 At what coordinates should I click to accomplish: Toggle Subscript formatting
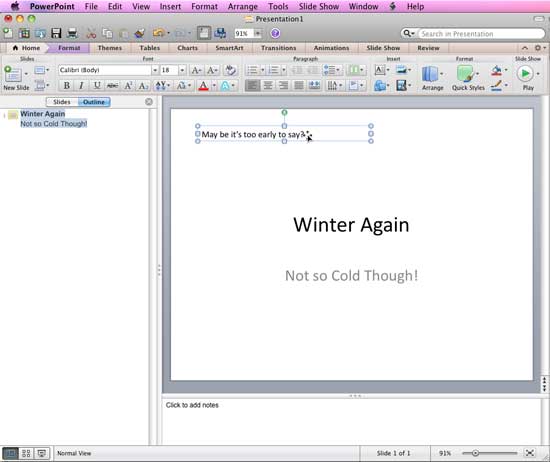pyautogui.click(x=143, y=85)
